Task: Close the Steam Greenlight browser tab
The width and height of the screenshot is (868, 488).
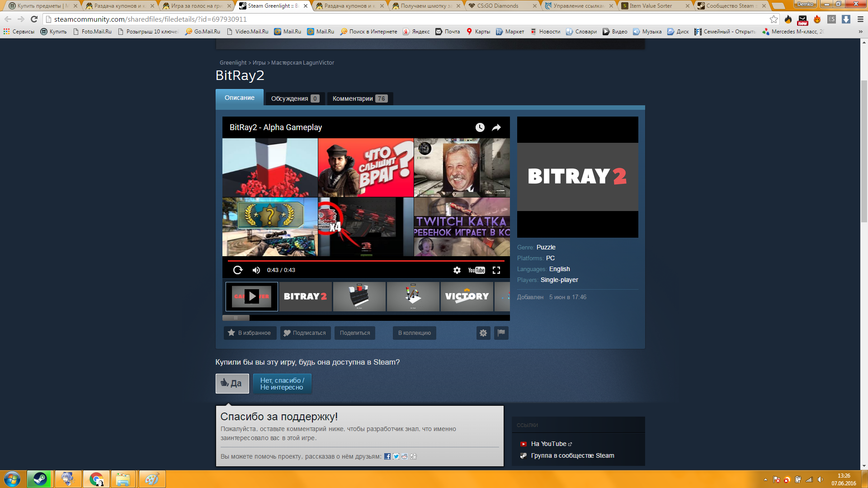Action: point(306,6)
